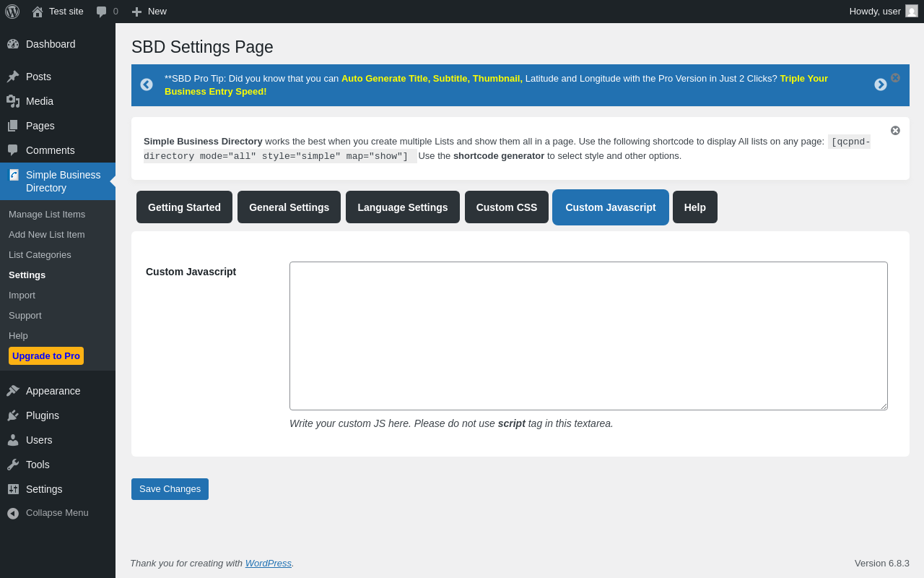Viewport: 924px width, 578px height.
Task: Open the Custom CSS tab
Action: 507,207
